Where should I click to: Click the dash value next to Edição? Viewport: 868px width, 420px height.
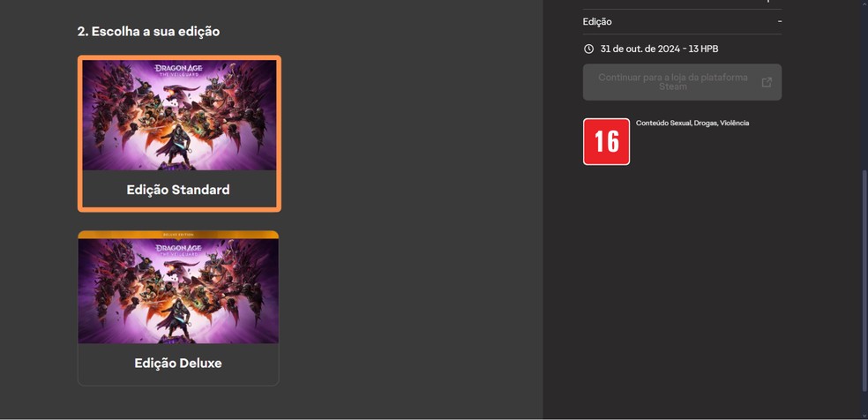pyautogui.click(x=780, y=21)
